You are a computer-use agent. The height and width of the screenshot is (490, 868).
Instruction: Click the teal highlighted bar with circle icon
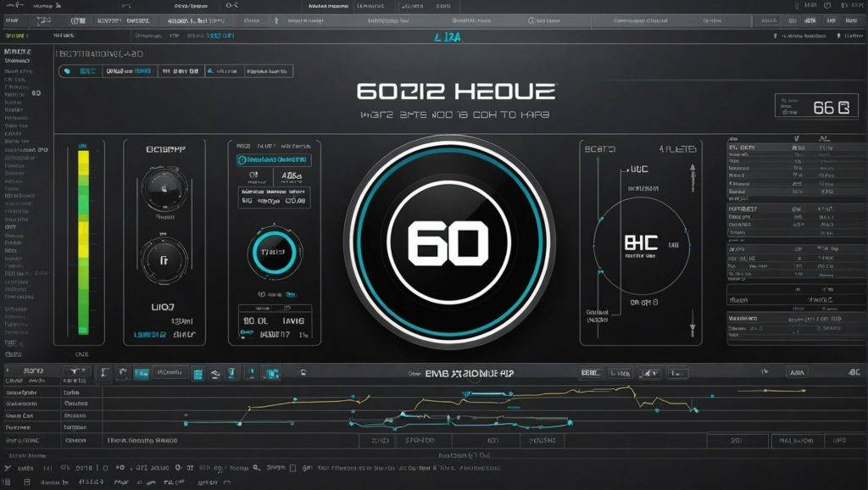pyautogui.click(x=274, y=159)
